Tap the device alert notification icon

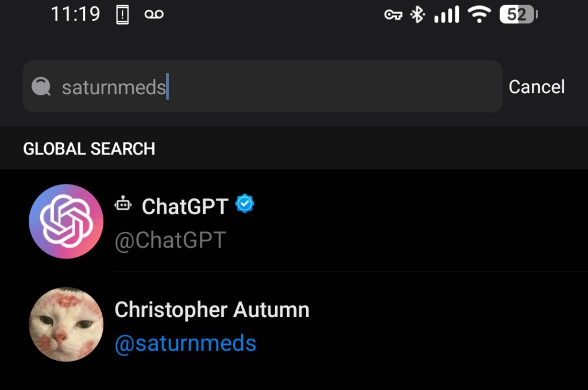(122, 14)
